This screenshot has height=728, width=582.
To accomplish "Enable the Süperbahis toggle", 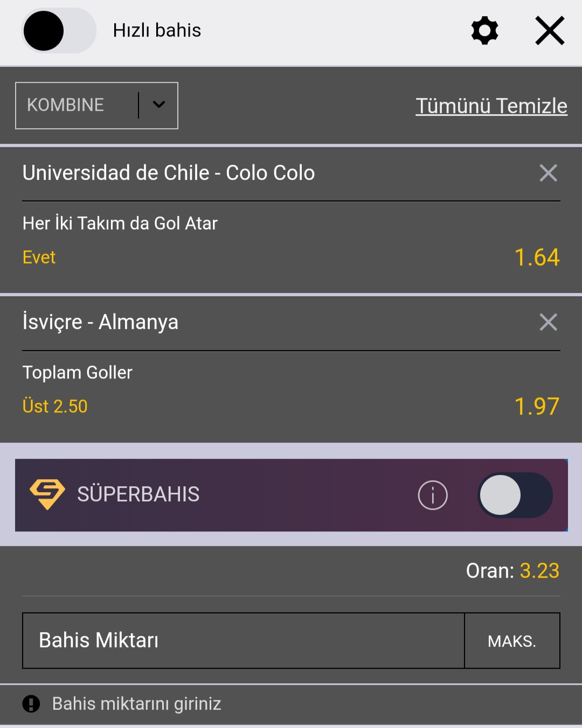I will pyautogui.click(x=515, y=495).
